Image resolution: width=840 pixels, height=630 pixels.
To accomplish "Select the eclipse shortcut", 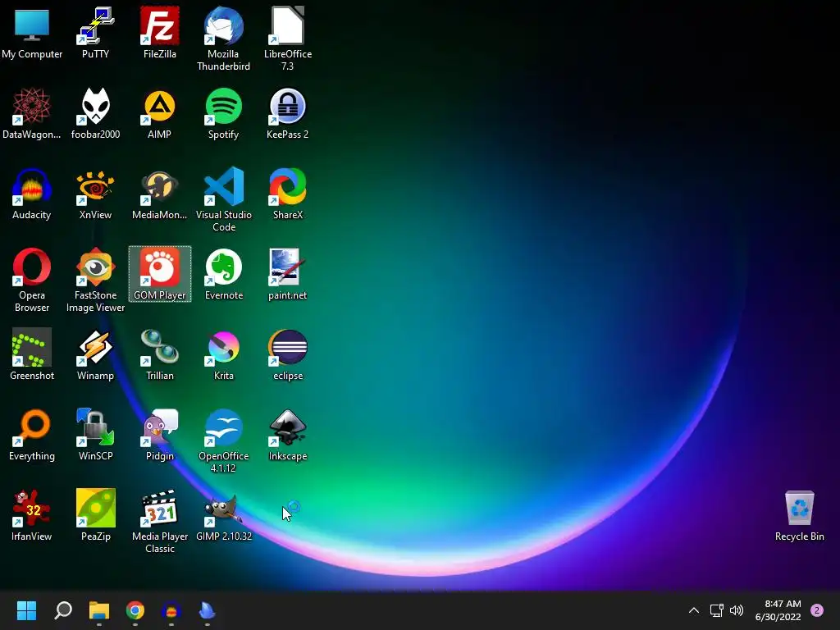I will click(288, 354).
